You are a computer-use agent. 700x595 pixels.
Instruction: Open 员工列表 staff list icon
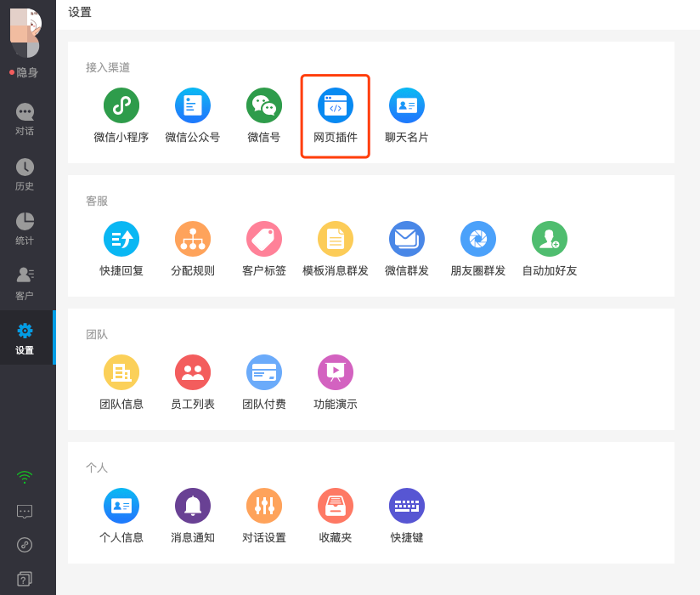coord(193,372)
